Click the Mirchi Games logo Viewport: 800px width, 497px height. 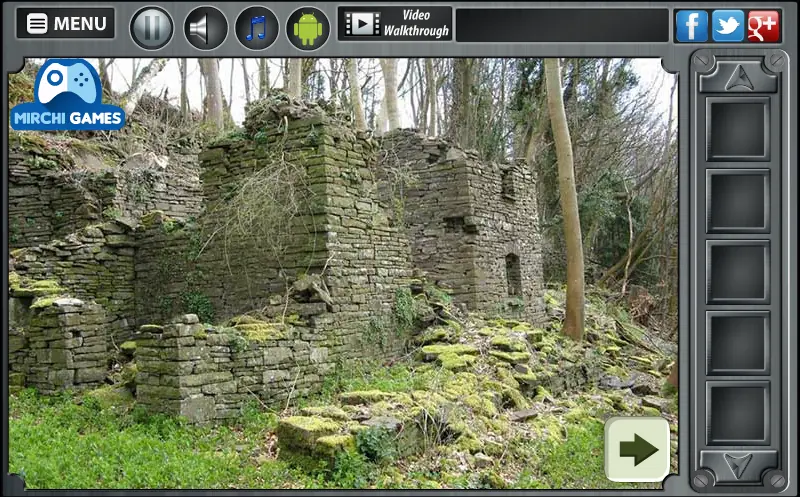(x=67, y=95)
